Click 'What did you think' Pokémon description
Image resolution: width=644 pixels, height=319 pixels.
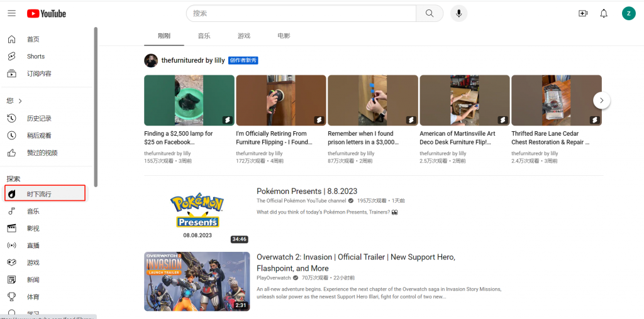[327, 212]
